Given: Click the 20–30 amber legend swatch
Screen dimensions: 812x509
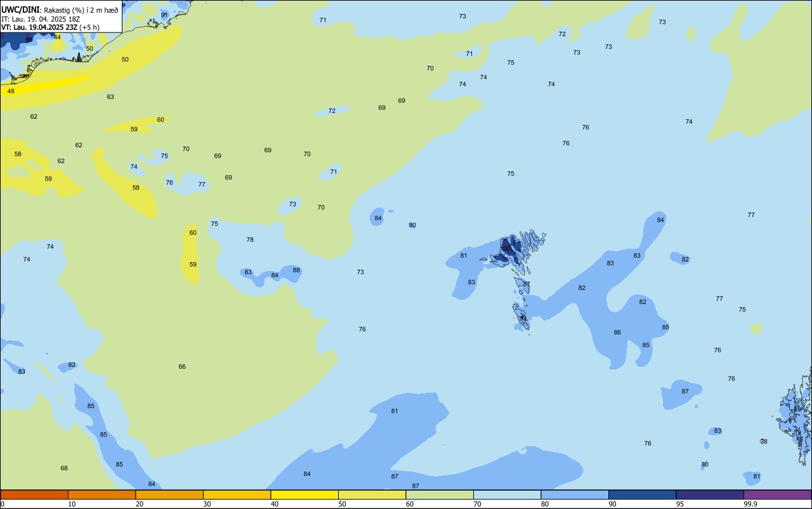Looking at the screenshot, I should (x=169, y=494).
